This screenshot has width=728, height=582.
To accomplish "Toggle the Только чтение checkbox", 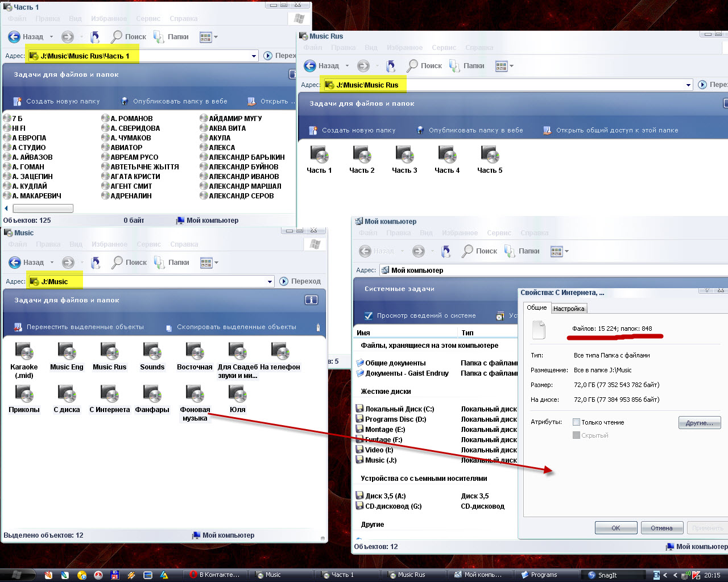I will [577, 422].
